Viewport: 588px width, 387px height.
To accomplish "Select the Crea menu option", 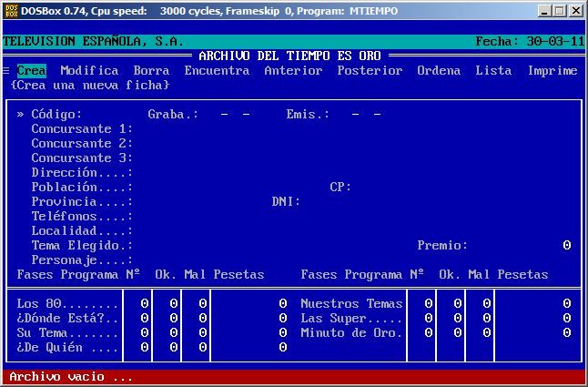I will [x=31, y=71].
